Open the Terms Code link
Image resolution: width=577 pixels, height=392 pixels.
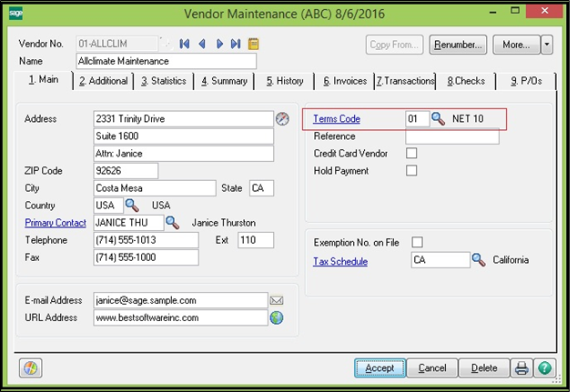[337, 119]
